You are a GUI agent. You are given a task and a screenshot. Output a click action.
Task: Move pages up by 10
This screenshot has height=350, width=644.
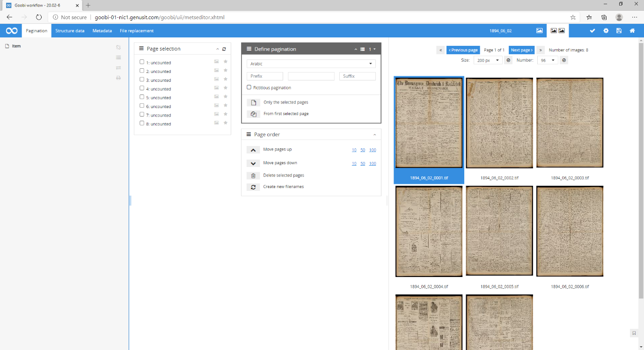tap(354, 150)
